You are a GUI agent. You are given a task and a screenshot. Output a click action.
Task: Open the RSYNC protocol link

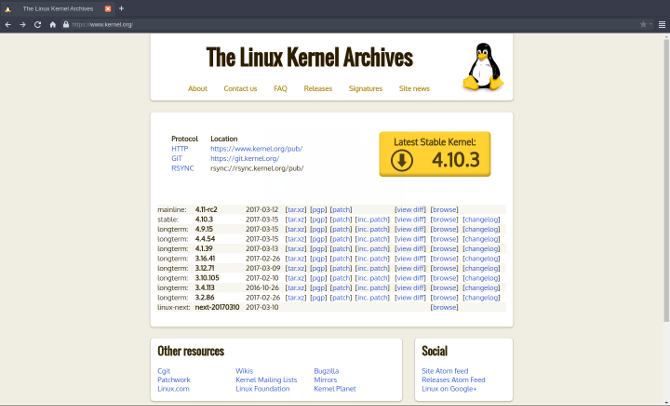pyautogui.click(x=182, y=168)
